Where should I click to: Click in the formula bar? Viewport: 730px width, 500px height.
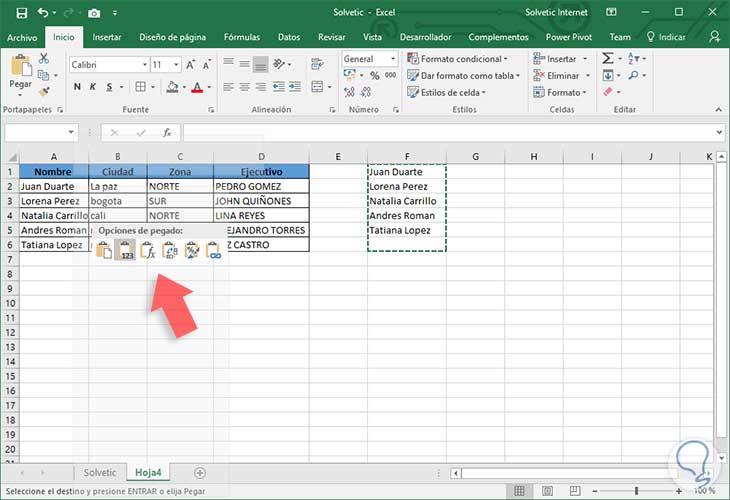click(x=449, y=133)
